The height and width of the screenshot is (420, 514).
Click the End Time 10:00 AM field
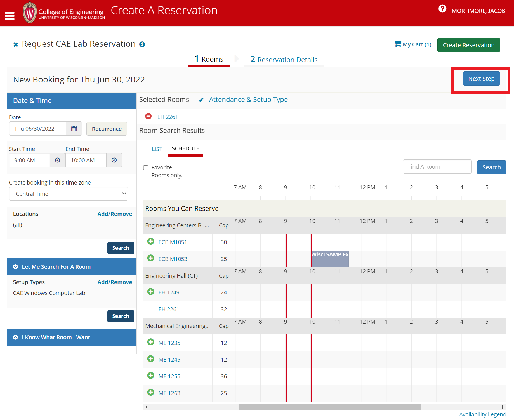point(86,160)
